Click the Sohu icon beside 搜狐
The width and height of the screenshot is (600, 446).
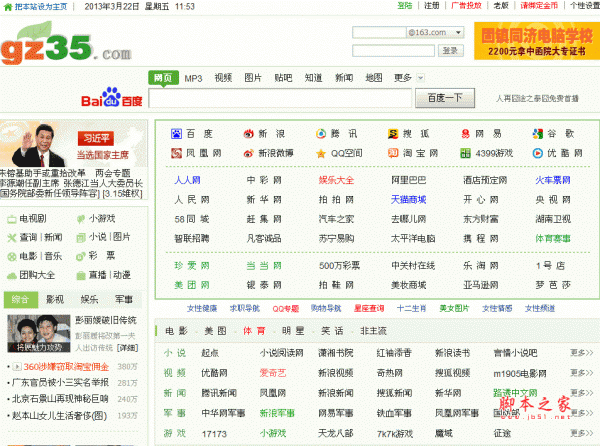[x=393, y=133]
